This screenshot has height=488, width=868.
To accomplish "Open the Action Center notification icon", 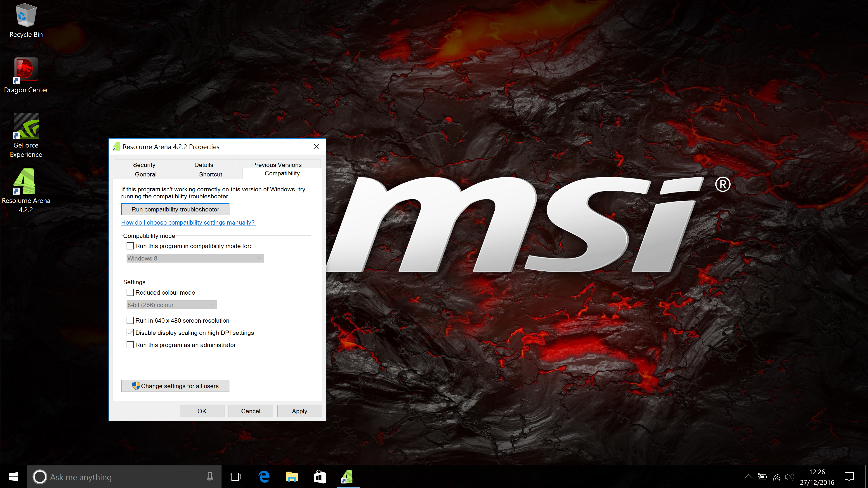I will [x=849, y=477].
